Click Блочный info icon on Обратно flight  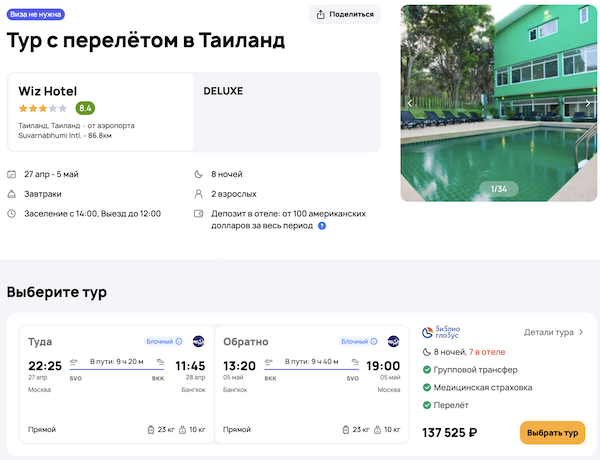coord(372,342)
